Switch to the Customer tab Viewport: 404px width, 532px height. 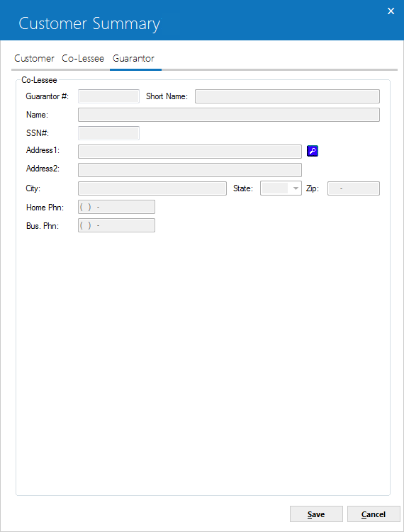point(34,58)
